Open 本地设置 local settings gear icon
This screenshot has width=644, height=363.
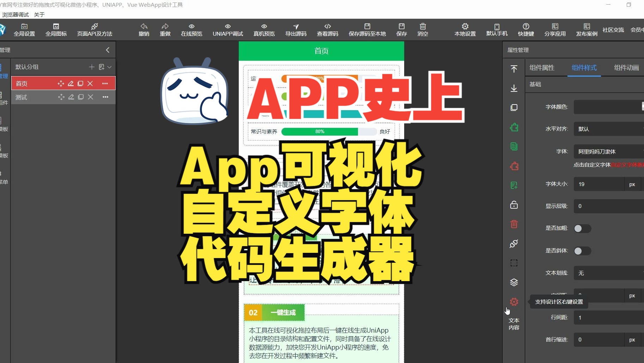coord(464,30)
